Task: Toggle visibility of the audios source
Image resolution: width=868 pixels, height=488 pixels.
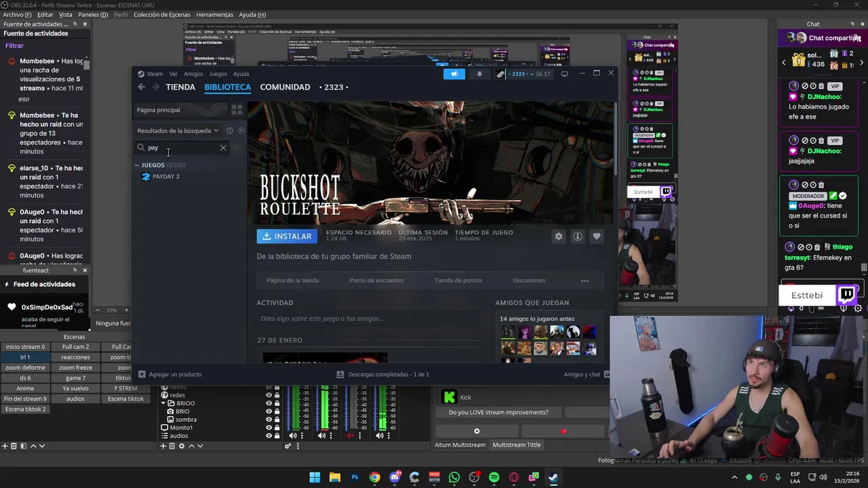Action: [x=269, y=436]
